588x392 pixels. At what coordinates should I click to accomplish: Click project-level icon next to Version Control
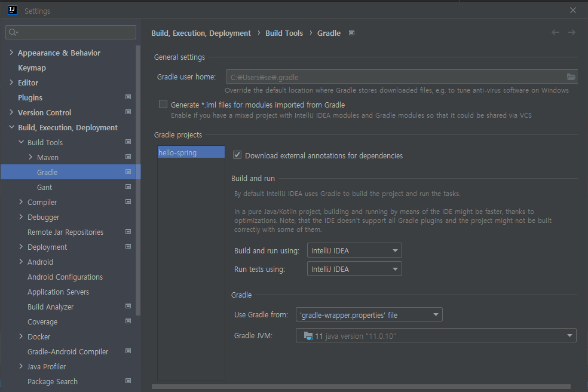click(128, 112)
